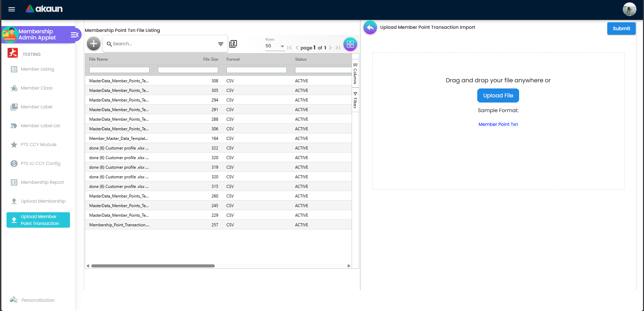
Task: Select the row with file size 294
Action: (218, 100)
